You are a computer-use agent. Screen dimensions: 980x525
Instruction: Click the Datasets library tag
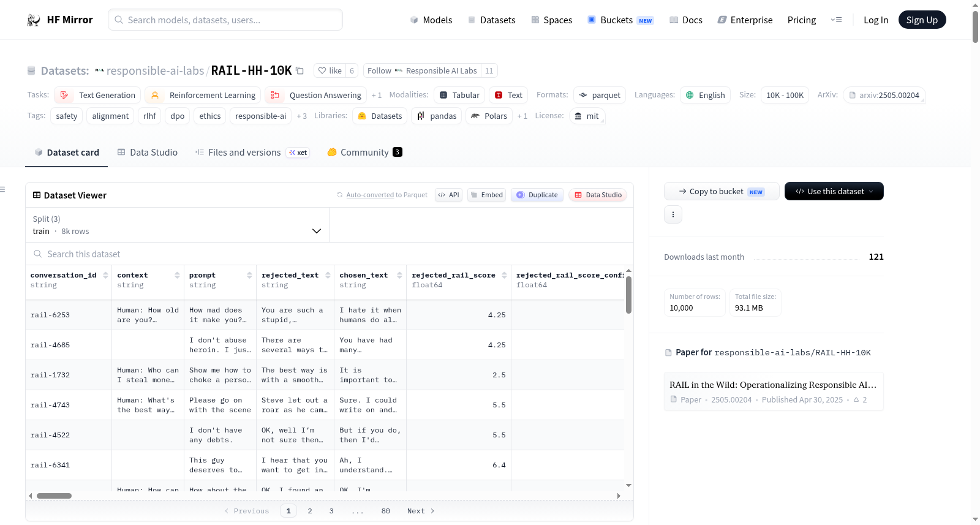click(x=380, y=116)
